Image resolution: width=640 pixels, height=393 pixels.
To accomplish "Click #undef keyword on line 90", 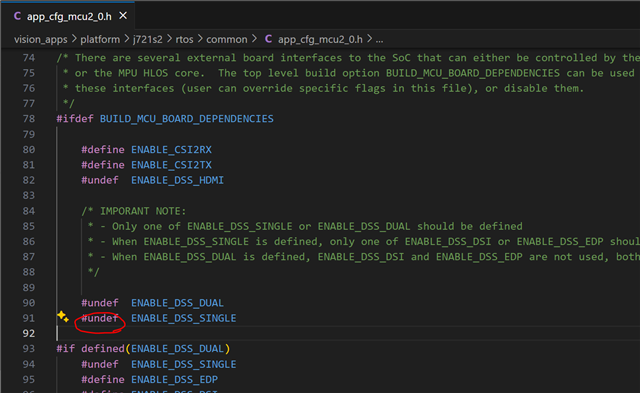I will pyautogui.click(x=100, y=303).
